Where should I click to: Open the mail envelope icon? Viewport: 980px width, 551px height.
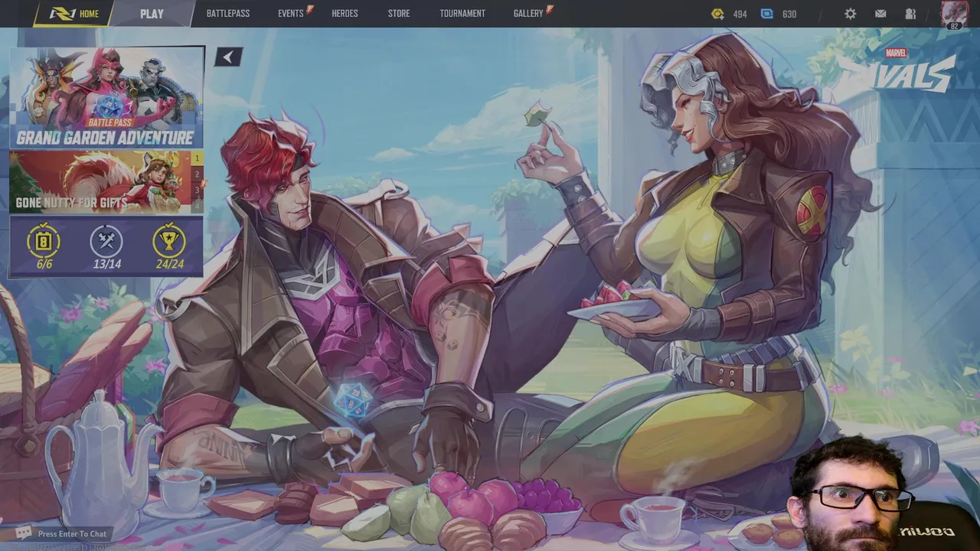(880, 14)
